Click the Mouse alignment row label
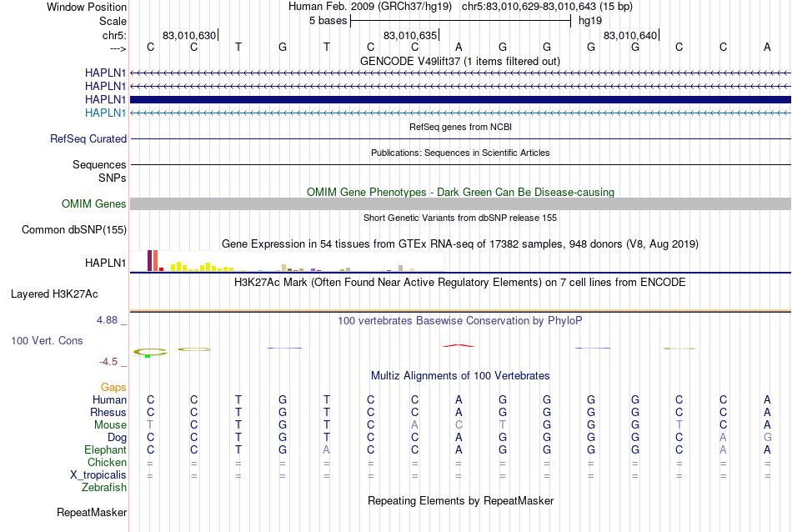The height and width of the screenshot is (532, 792). point(110,425)
